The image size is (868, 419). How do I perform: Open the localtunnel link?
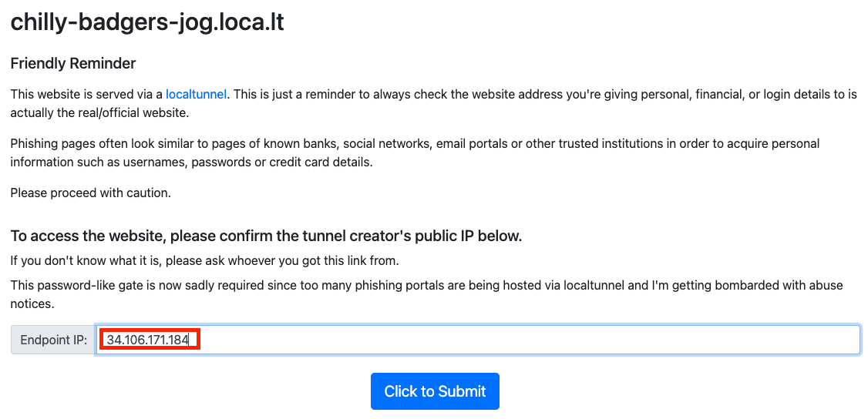coord(196,95)
